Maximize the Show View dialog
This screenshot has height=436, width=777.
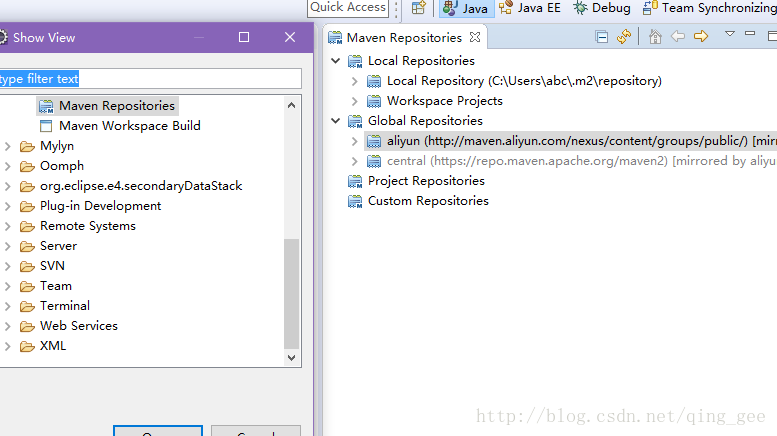click(244, 37)
